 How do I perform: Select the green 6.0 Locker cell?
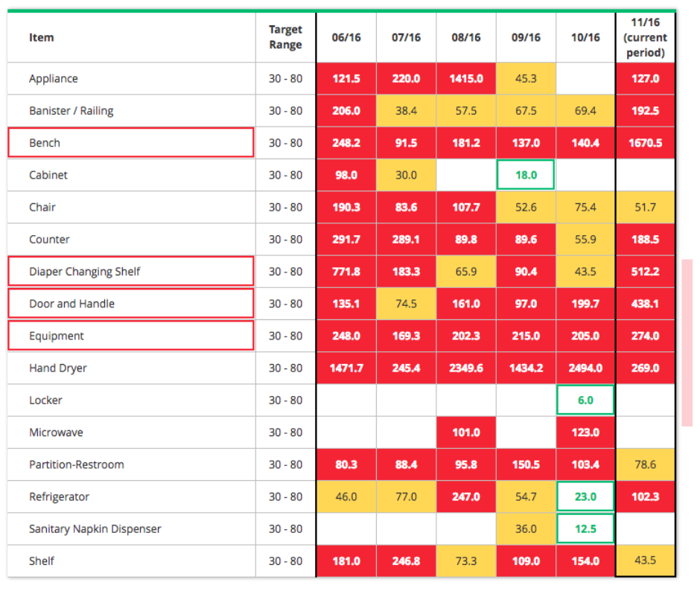(585, 400)
